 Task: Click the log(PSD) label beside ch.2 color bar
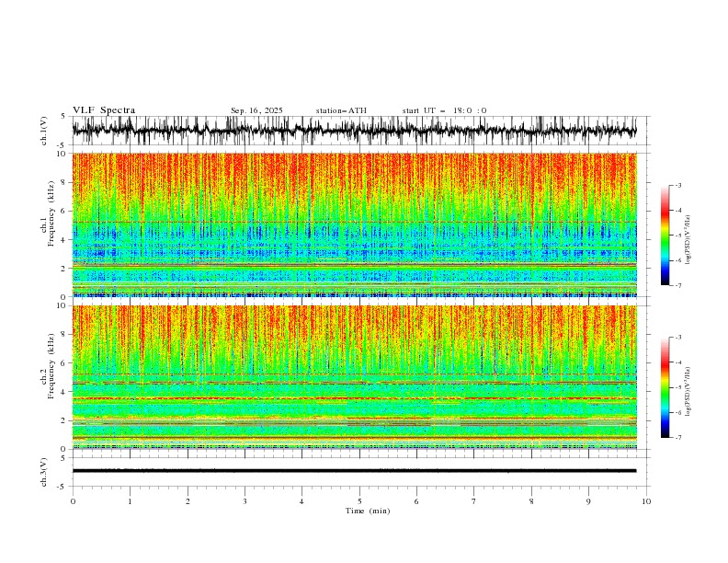(x=688, y=392)
